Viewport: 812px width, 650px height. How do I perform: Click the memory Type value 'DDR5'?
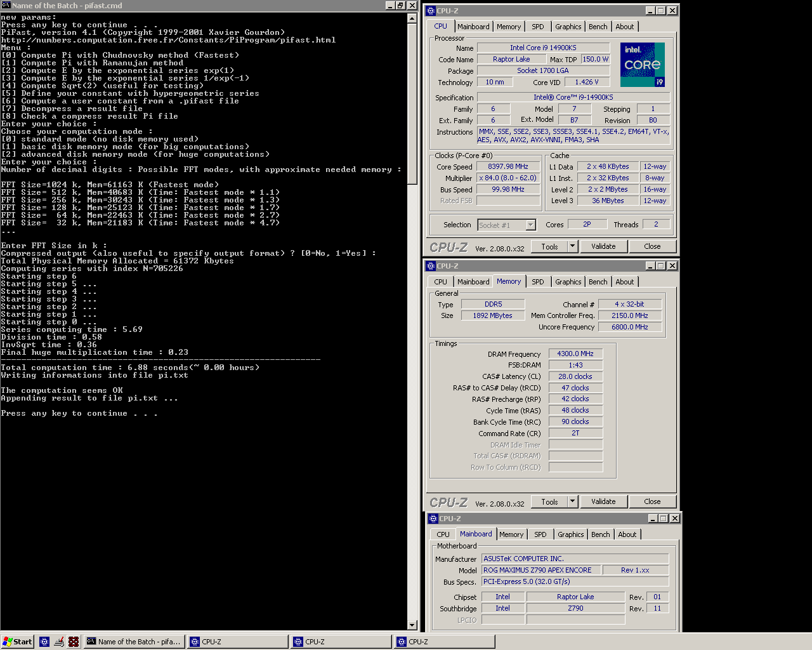(x=493, y=304)
